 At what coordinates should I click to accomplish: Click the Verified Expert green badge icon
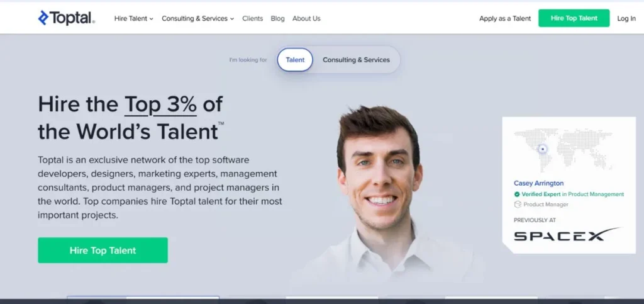click(517, 194)
